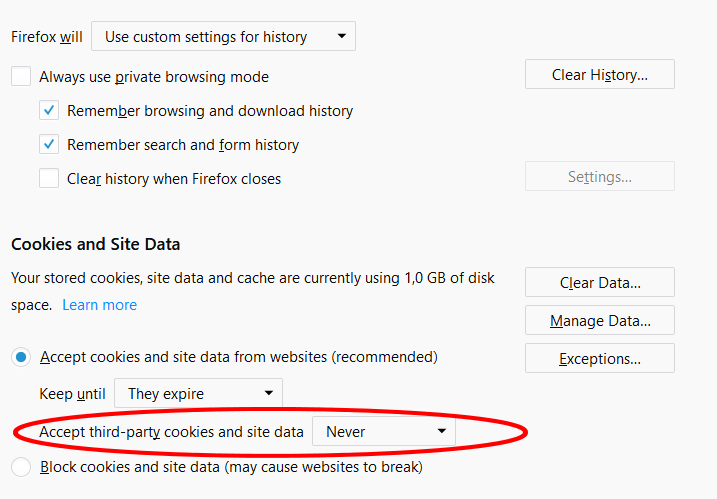Image resolution: width=717 pixels, height=499 pixels.
Task: Select "Accept cookies and site data" radio option
Action: (x=21, y=357)
